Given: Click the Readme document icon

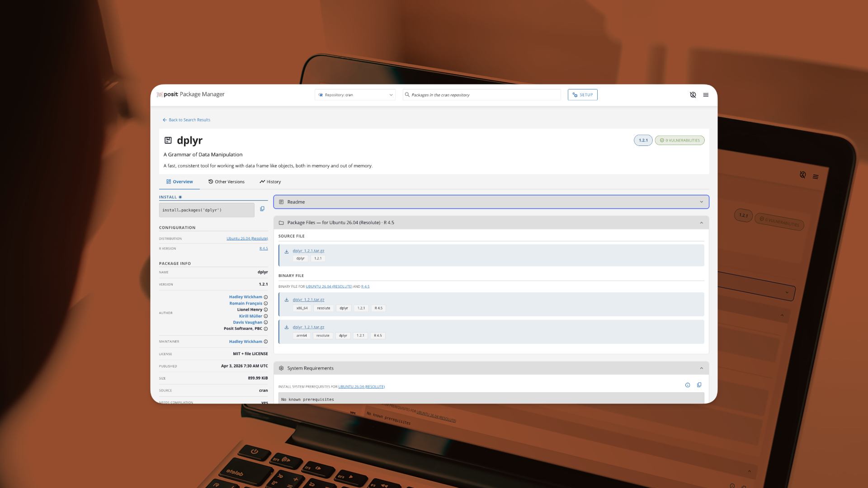Looking at the screenshot, I should click(x=281, y=202).
